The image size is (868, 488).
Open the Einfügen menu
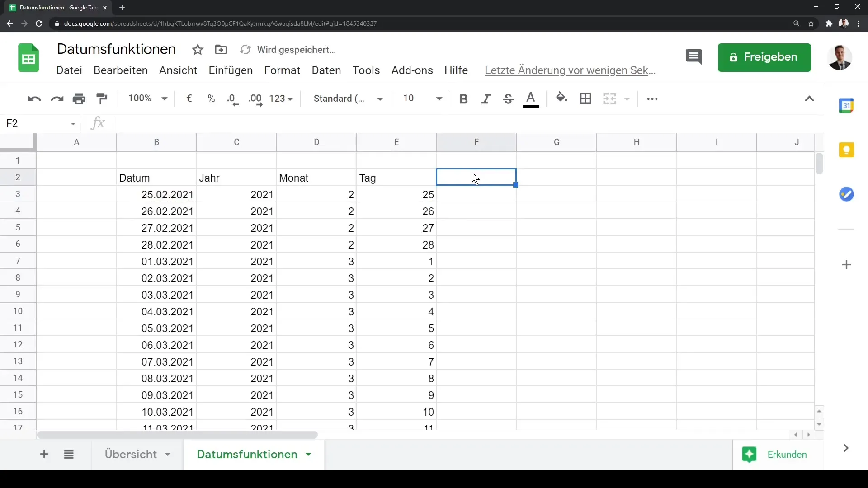tap(231, 70)
